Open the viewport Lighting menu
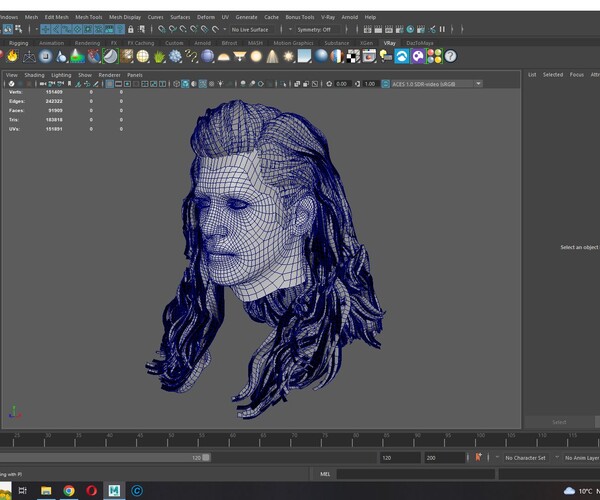 tap(61, 75)
